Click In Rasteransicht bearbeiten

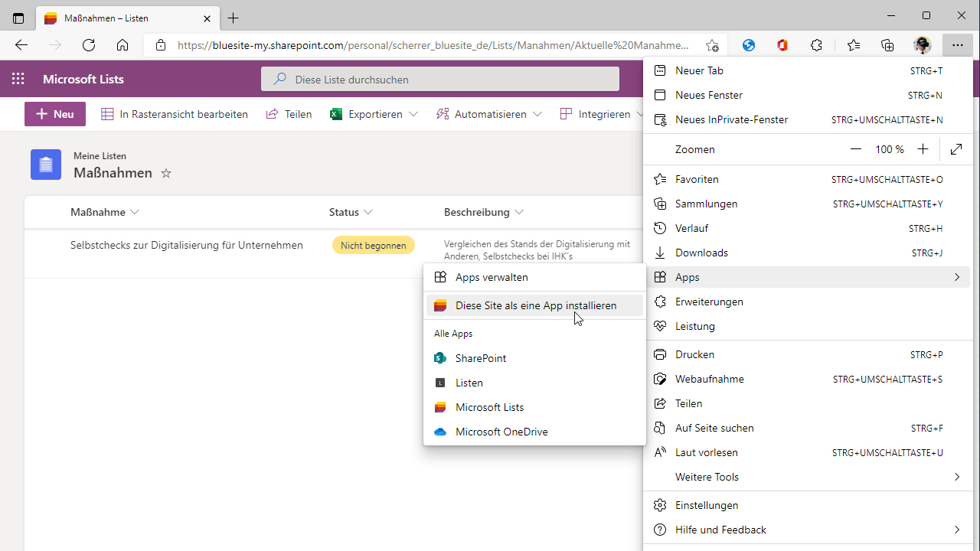point(175,114)
